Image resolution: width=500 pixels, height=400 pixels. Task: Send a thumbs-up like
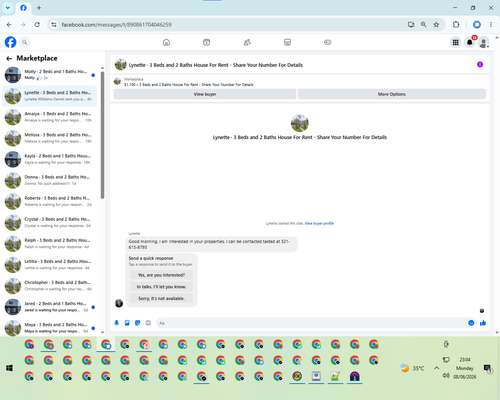(x=483, y=323)
